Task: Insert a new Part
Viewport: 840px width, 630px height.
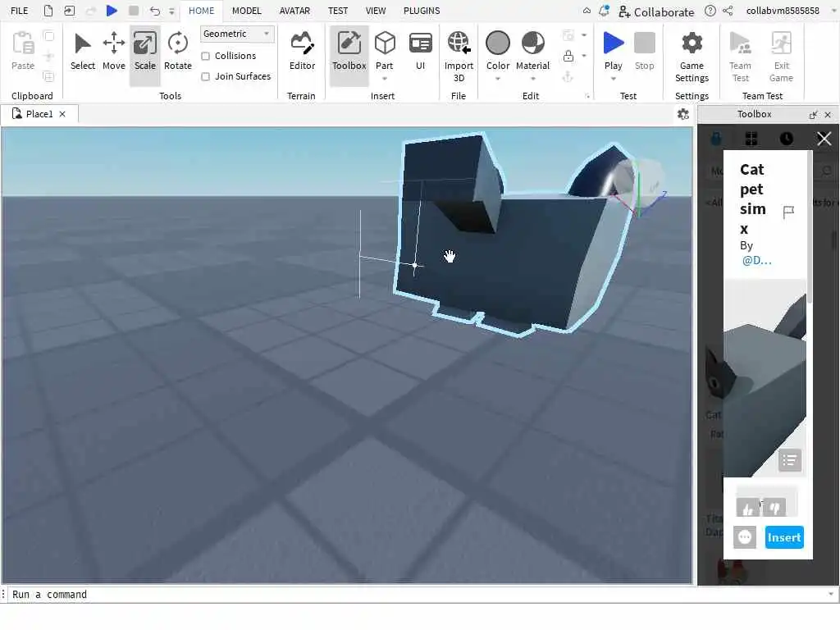Action: (x=384, y=49)
